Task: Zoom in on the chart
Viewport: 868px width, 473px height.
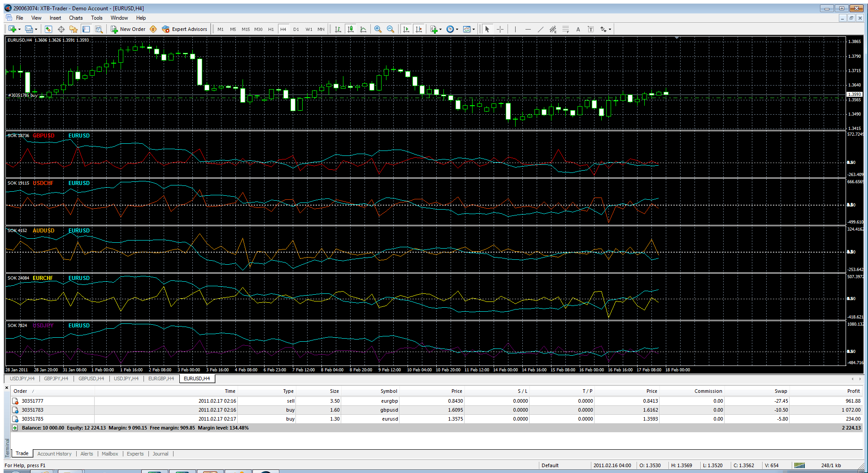Action: click(x=378, y=29)
